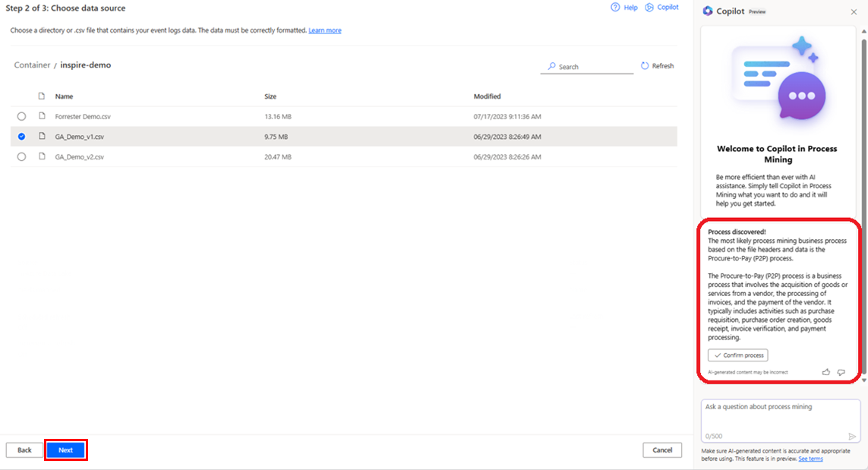868x470 pixels.
Task: Cancel the data source setup
Action: 661,449
